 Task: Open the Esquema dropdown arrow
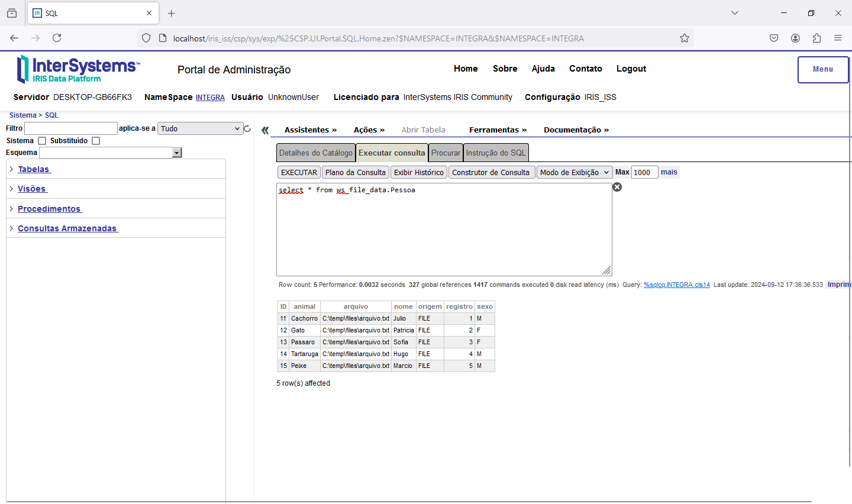[x=176, y=153]
